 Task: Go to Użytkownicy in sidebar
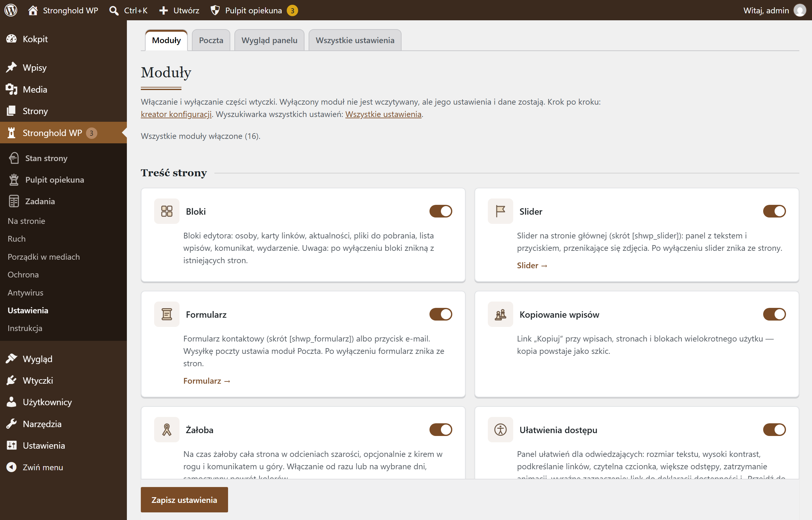47,402
